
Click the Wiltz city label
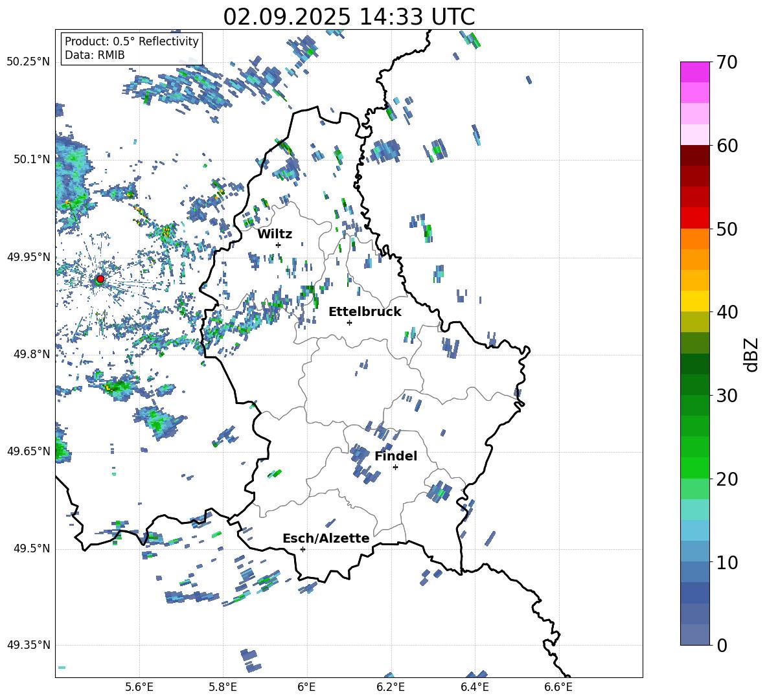[x=275, y=234]
